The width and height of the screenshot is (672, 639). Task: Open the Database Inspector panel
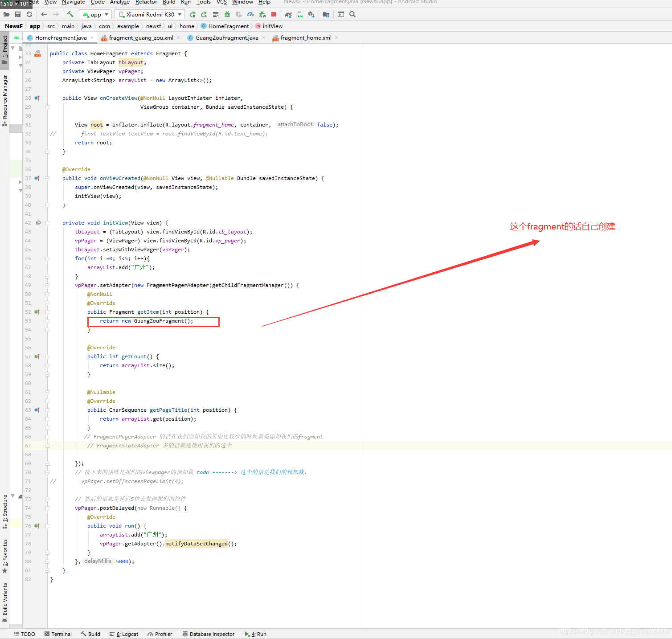tap(209, 634)
